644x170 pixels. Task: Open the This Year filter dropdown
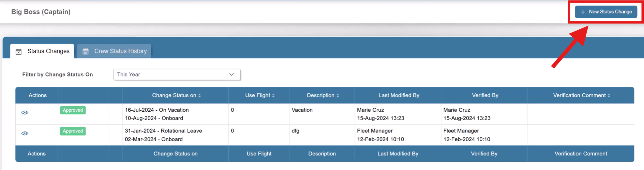[177, 75]
